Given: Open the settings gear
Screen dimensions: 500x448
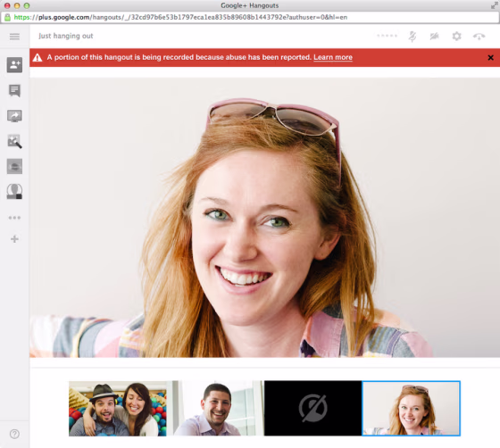Looking at the screenshot, I should tap(456, 37).
